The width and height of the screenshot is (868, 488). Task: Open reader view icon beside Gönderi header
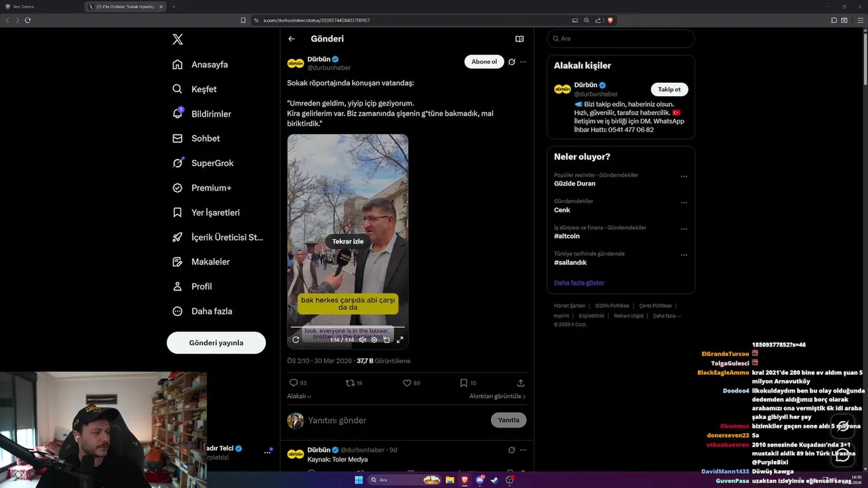(x=519, y=39)
